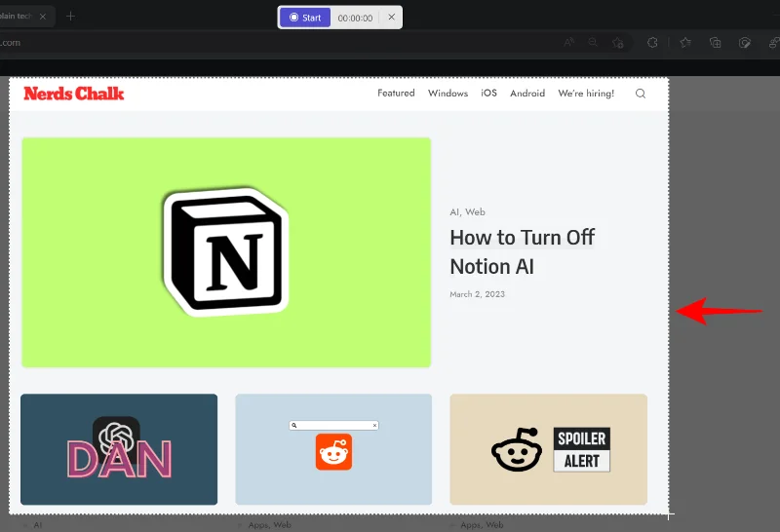This screenshot has width=780, height=532.
Task: Open the We're hiring! link
Action: tap(586, 93)
